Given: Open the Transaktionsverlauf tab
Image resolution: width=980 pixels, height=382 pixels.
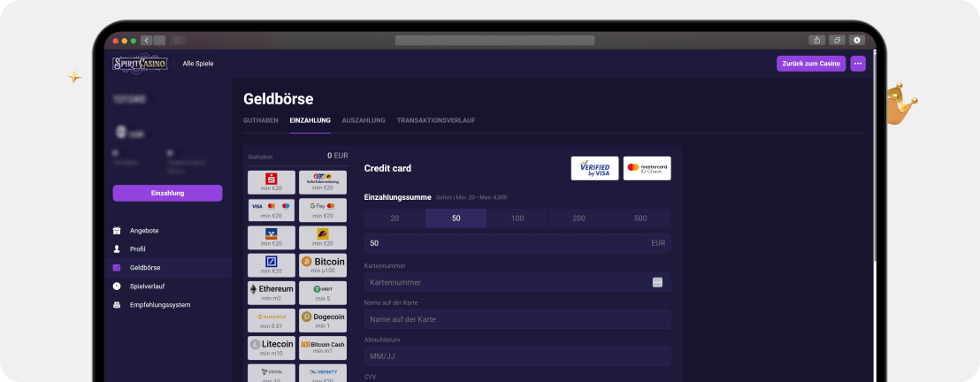Looking at the screenshot, I should tap(435, 120).
